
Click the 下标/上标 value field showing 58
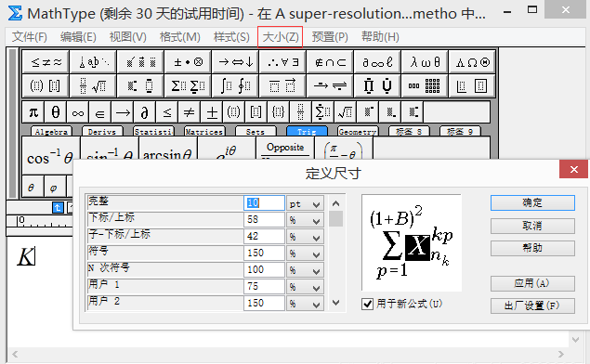(x=264, y=219)
